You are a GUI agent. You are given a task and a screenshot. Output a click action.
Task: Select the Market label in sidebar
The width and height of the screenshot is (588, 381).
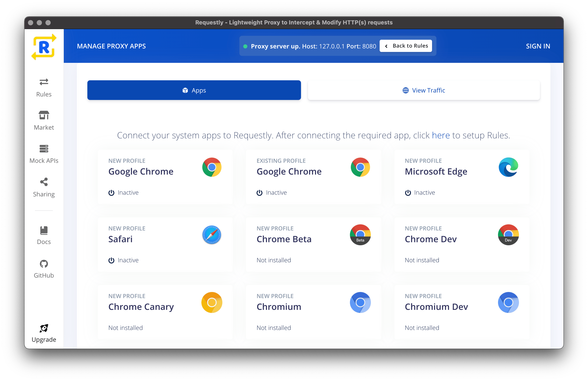44,127
